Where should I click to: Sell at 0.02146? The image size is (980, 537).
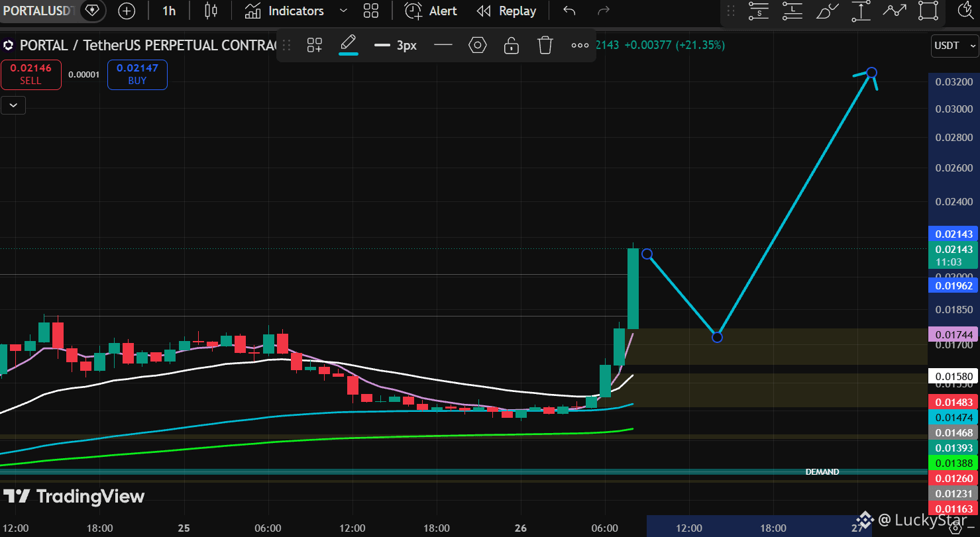click(30, 74)
